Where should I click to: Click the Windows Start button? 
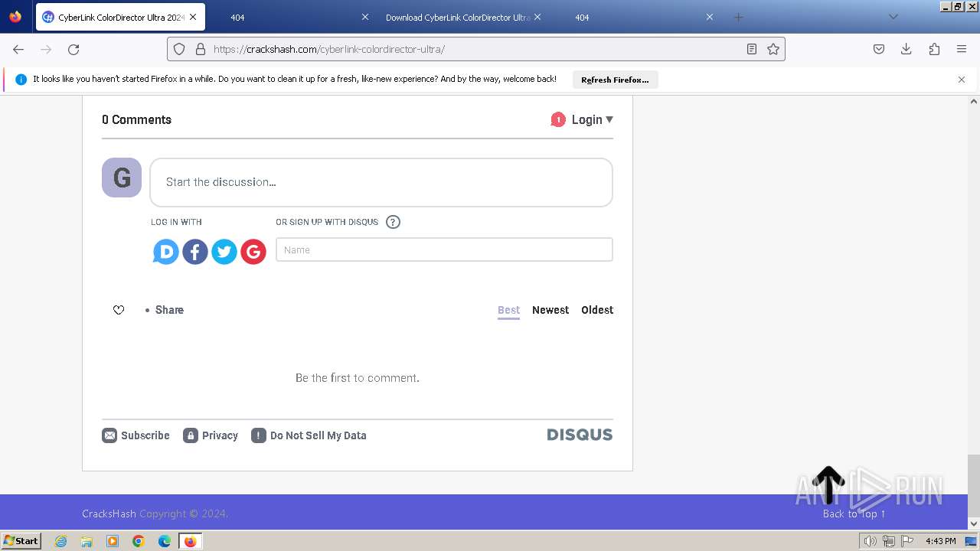point(21,541)
